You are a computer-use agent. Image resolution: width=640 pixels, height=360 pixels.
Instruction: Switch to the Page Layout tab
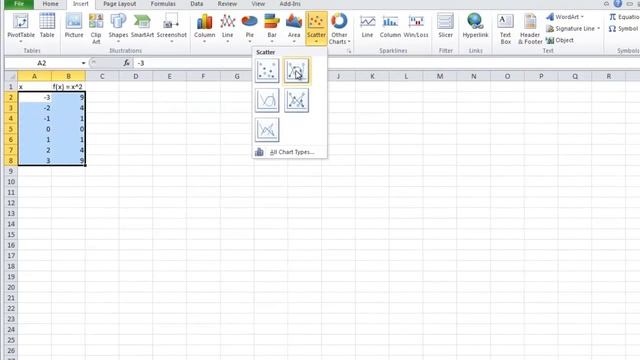120,4
